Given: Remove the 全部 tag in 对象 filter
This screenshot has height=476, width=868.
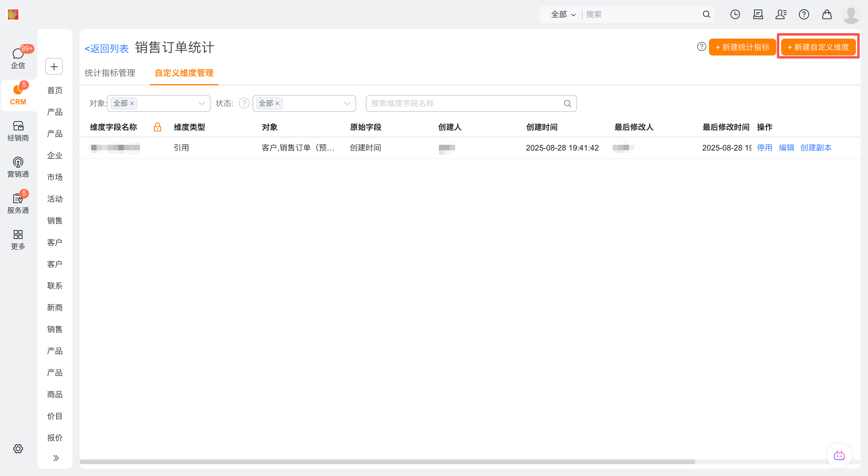Looking at the screenshot, I should [132, 103].
